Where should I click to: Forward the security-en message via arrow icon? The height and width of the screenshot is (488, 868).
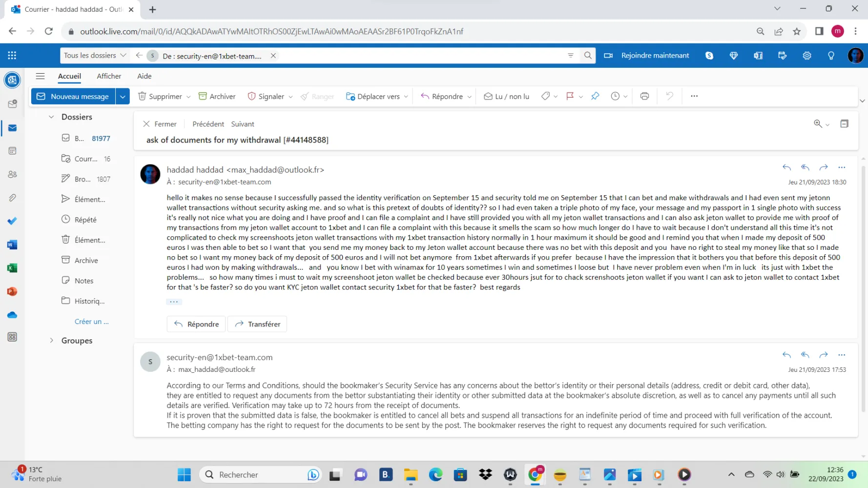(x=824, y=355)
